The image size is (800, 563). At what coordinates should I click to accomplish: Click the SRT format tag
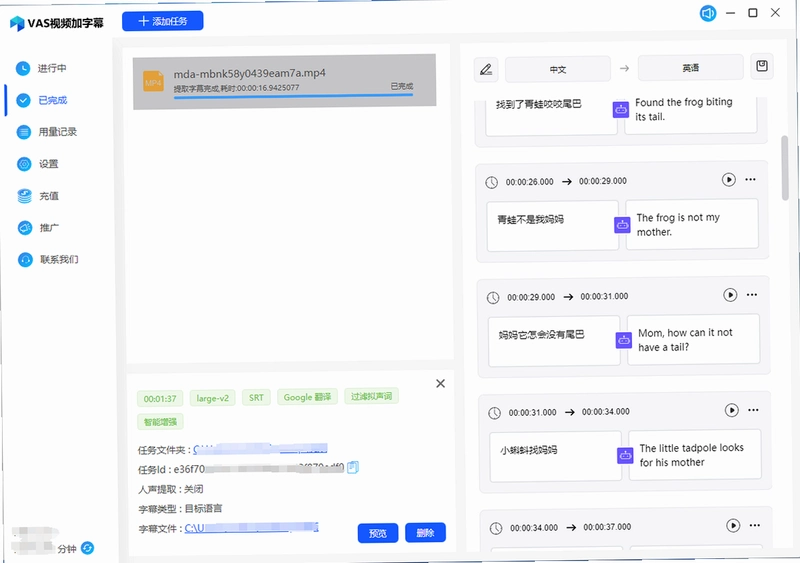(x=256, y=397)
